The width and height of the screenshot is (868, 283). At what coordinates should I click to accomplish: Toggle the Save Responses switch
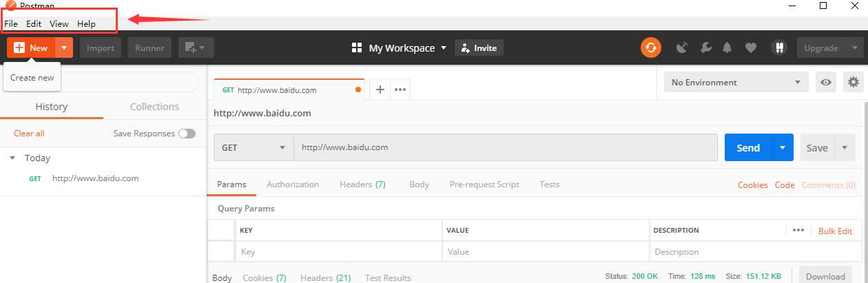click(187, 134)
